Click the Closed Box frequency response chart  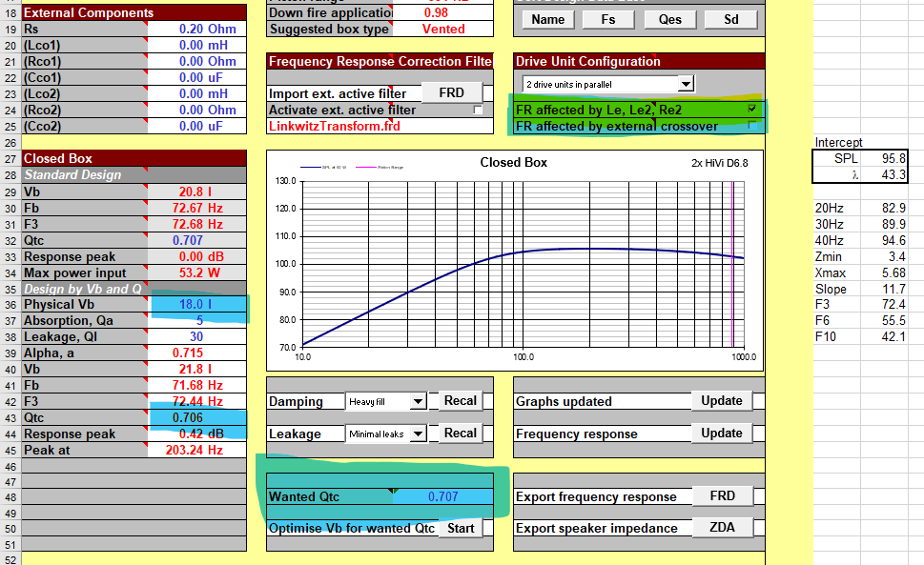pos(515,260)
